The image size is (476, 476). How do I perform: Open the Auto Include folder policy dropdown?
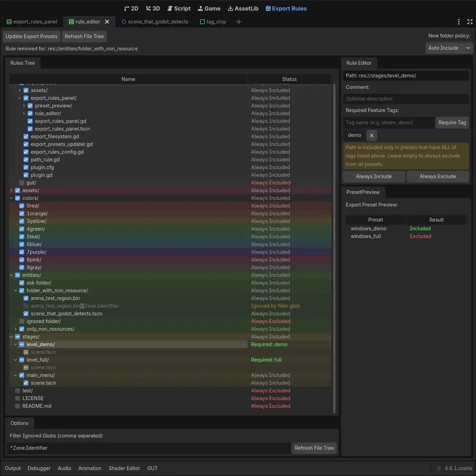point(449,48)
